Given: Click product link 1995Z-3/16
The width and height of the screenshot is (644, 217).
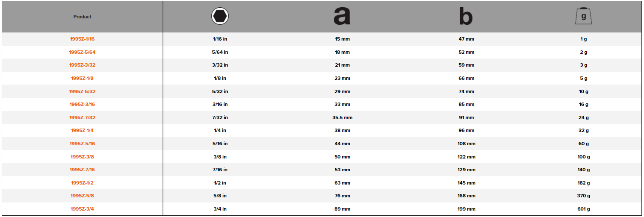Looking at the screenshot, I should (x=82, y=105).
